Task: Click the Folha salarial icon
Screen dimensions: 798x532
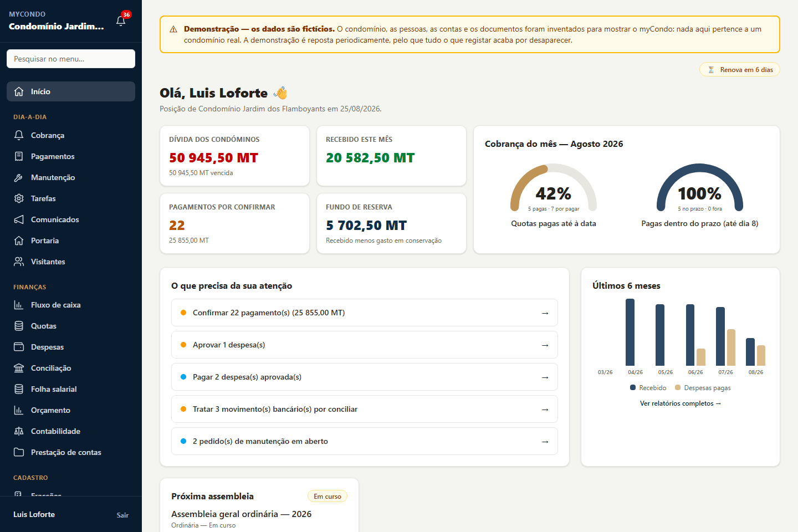Action: (x=19, y=389)
